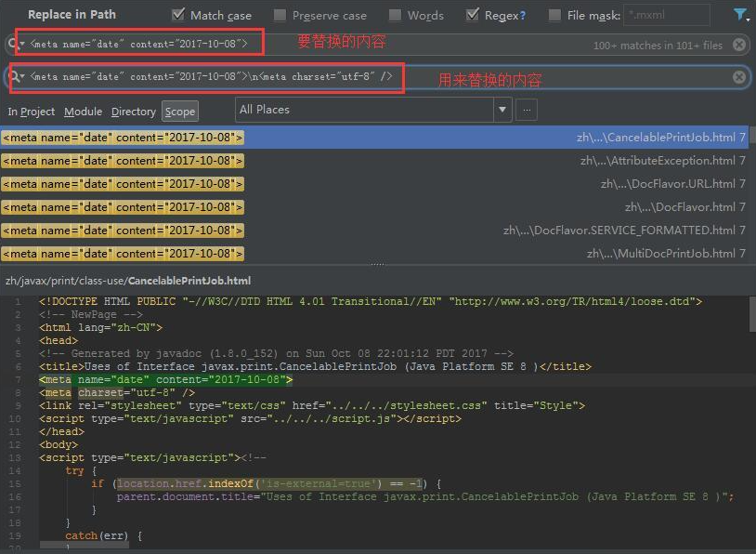Click the DOCTYPE line in code preview

click(x=371, y=301)
